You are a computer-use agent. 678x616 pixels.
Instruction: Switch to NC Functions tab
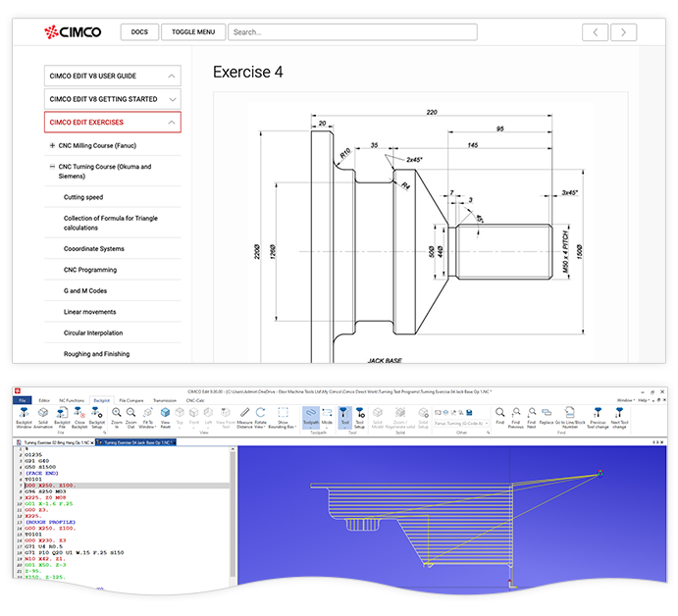point(72,400)
